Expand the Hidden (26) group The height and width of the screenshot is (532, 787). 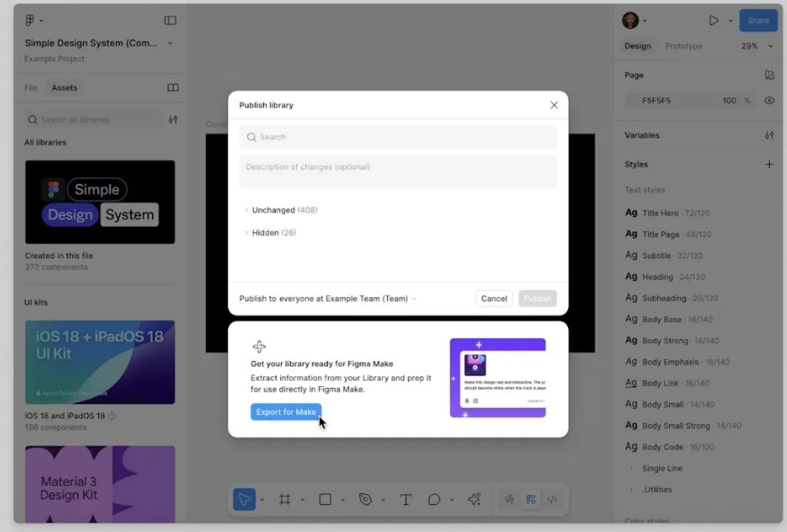(x=247, y=232)
